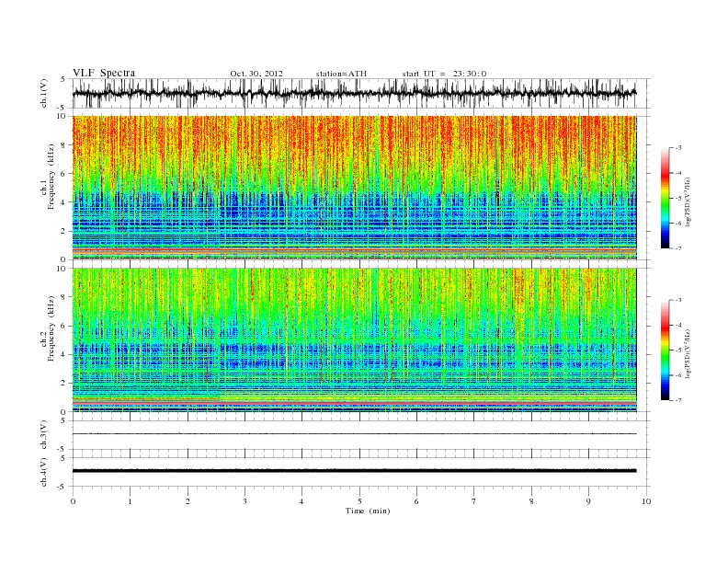Click tick label '2' on the Time axis
728x563 pixels.
coord(188,501)
